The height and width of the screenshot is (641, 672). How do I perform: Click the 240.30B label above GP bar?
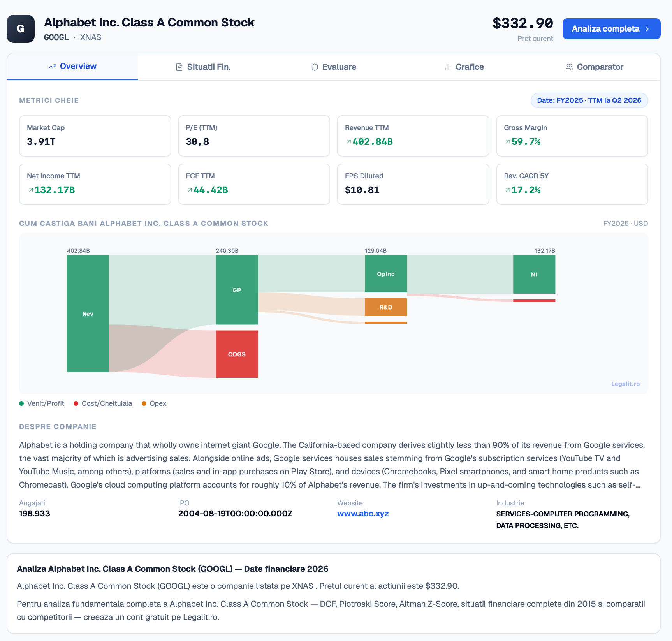point(227,251)
